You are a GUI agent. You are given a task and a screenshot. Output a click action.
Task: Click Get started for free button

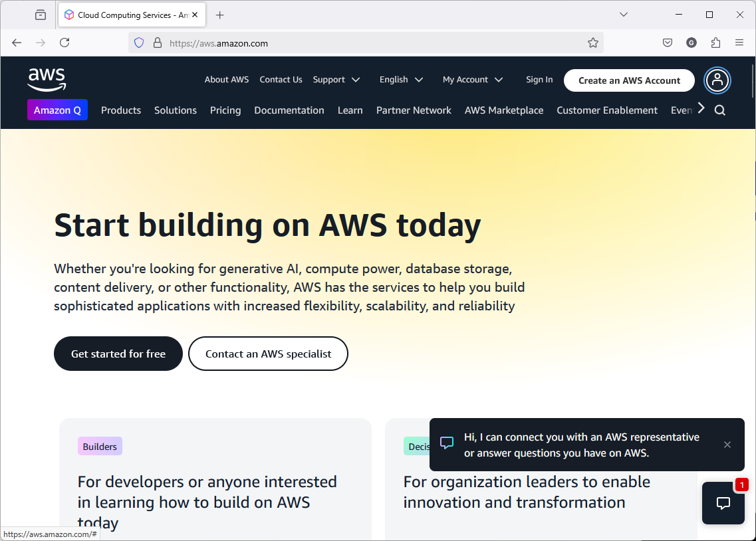[118, 354]
